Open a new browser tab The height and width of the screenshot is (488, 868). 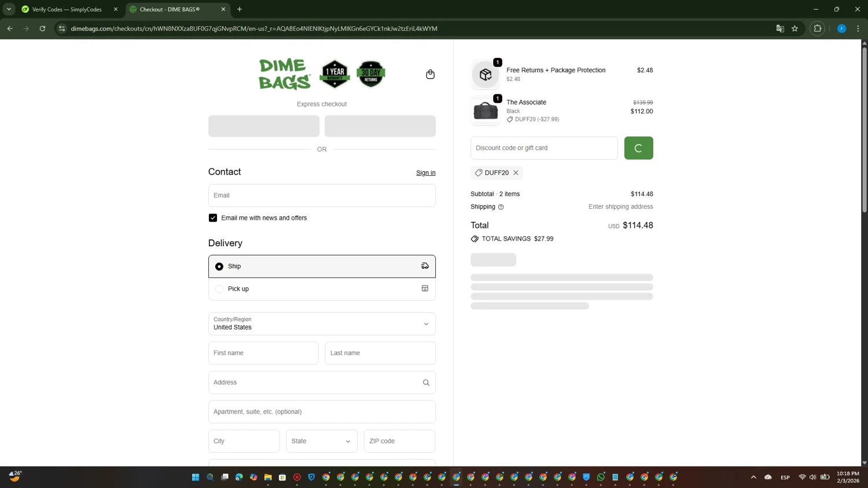pyautogui.click(x=240, y=9)
